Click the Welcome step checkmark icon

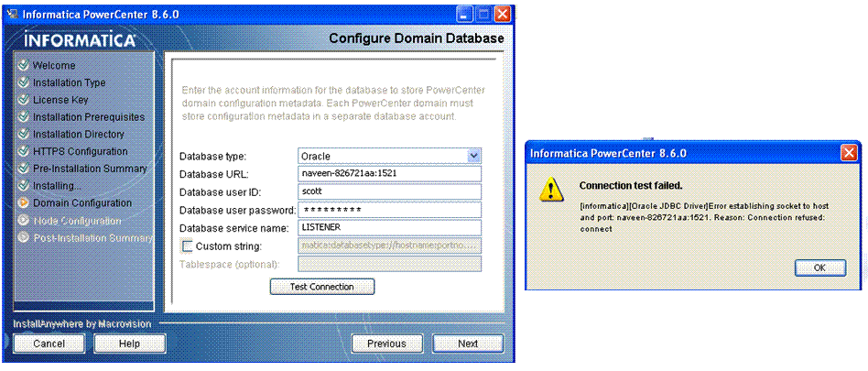(x=23, y=65)
